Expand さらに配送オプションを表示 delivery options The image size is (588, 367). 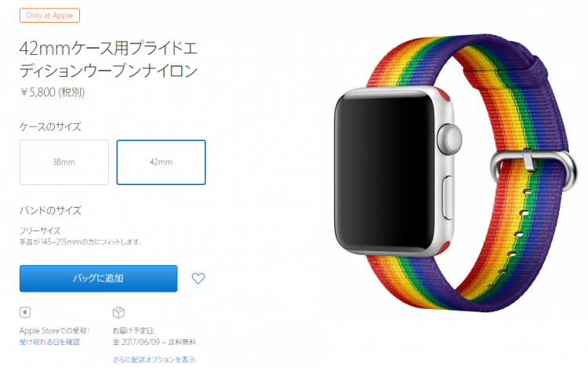click(x=154, y=359)
